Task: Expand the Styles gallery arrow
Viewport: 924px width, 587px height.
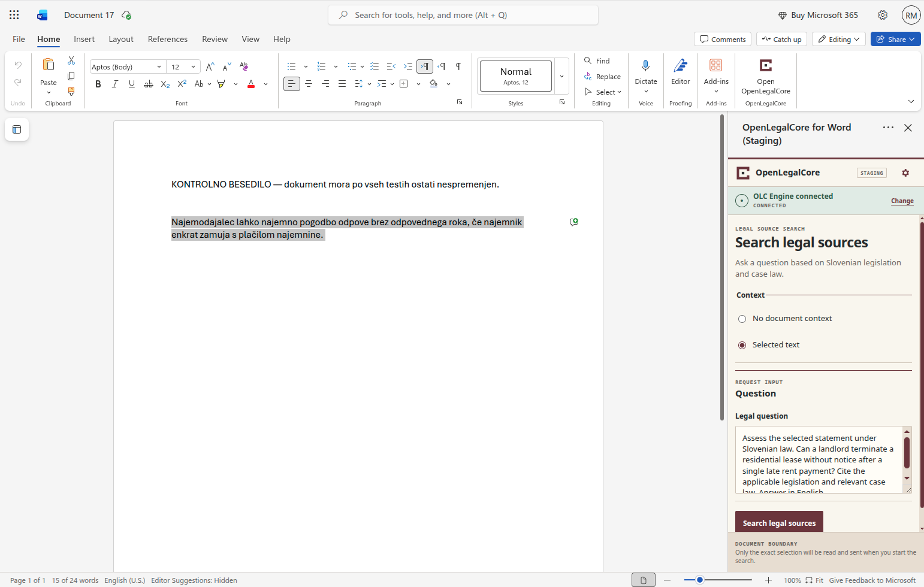Action: [x=561, y=76]
